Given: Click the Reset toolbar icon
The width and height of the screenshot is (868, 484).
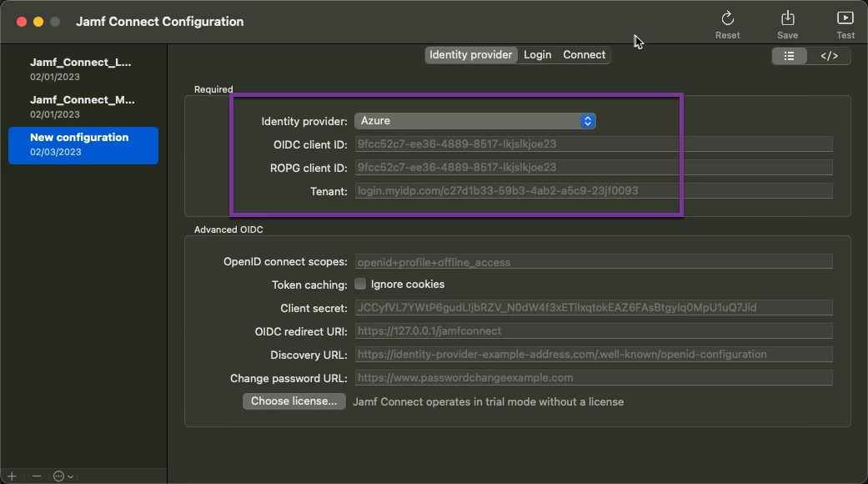Looking at the screenshot, I should tap(727, 24).
